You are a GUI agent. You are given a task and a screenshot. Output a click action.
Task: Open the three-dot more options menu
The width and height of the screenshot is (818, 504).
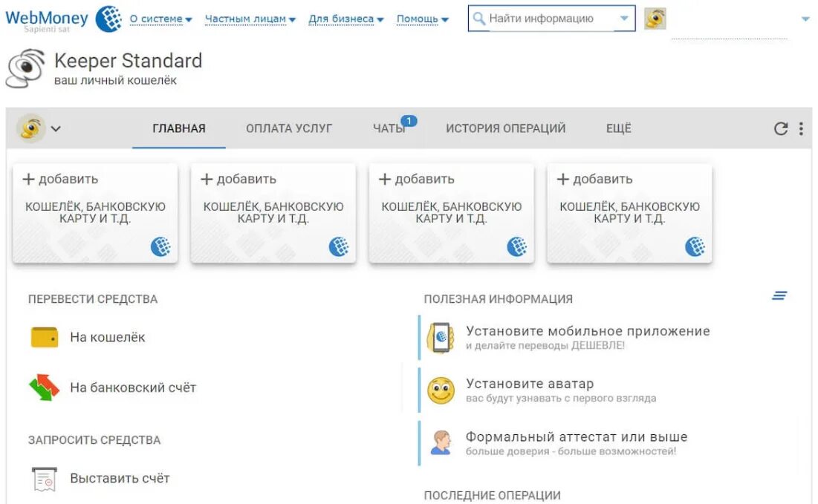801,128
